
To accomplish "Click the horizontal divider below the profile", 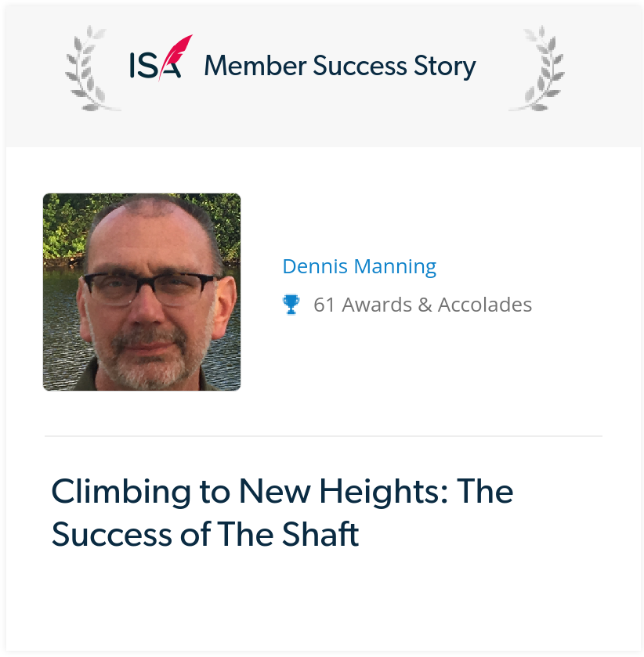I will [x=324, y=436].
